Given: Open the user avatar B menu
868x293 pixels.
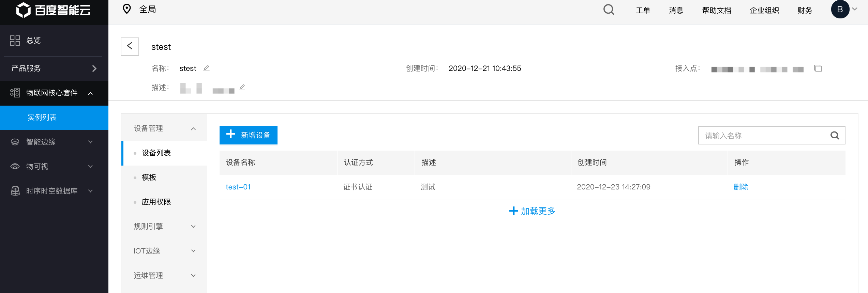Looking at the screenshot, I should pos(840,10).
